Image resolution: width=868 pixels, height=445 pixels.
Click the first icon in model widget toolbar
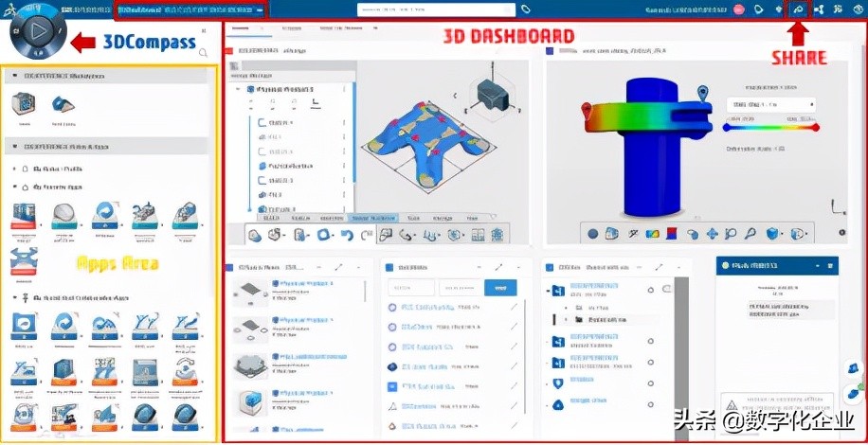254,236
